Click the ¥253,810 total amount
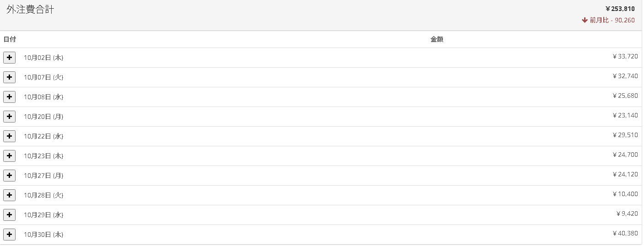The height and width of the screenshot is (251, 644). (620, 9)
